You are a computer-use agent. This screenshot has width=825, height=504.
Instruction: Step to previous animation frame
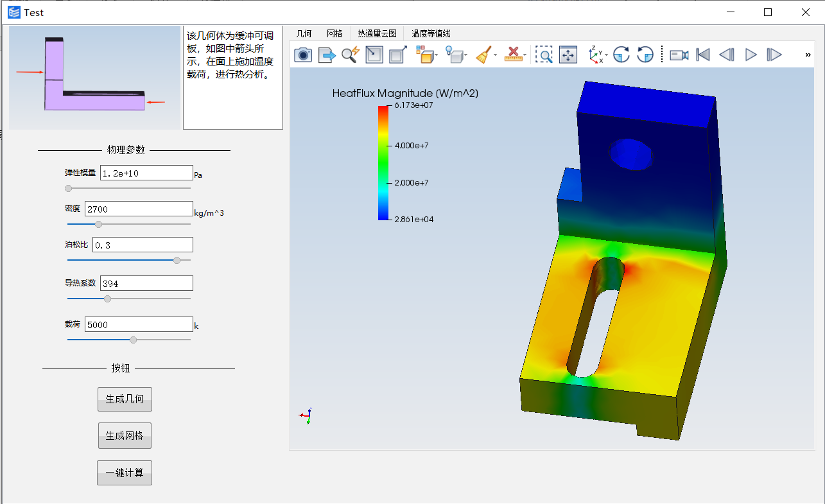pos(727,55)
